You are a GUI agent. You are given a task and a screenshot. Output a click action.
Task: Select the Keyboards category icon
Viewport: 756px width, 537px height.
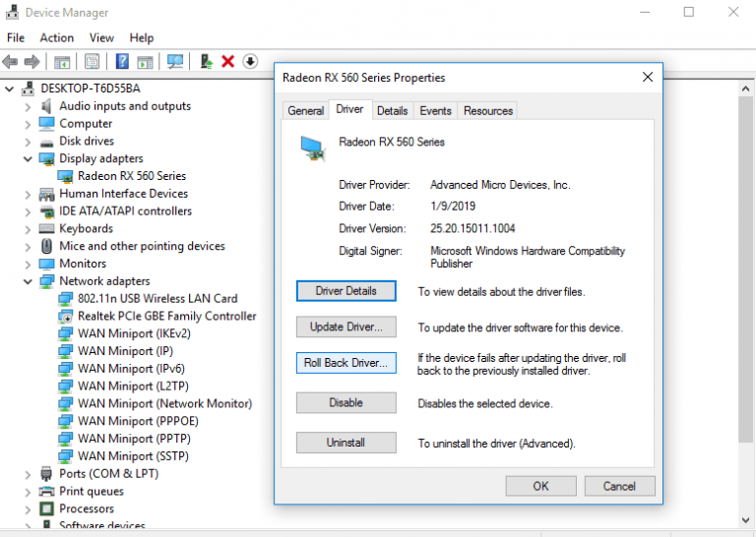coord(46,228)
